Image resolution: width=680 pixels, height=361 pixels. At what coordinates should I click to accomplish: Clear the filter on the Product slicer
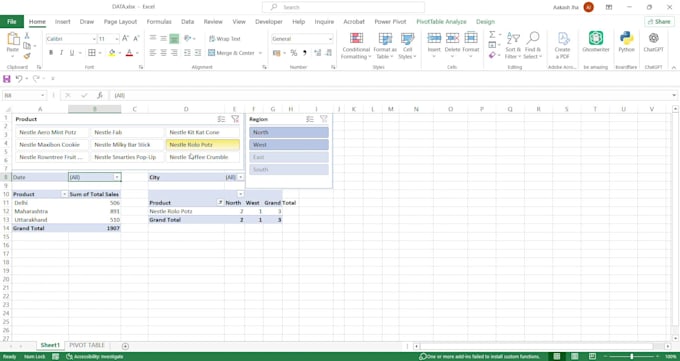pyautogui.click(x=235, y=119)
